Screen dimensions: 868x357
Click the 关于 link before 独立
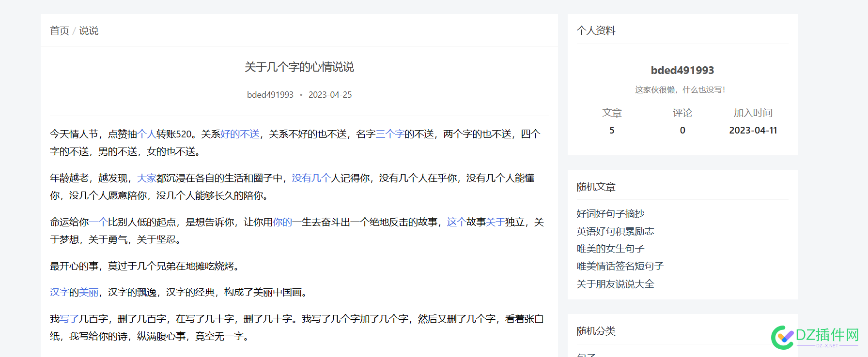click(496, 222)
